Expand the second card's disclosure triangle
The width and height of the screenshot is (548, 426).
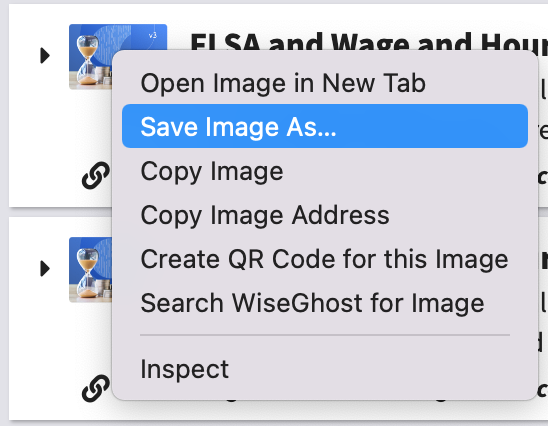pos(45,268)
